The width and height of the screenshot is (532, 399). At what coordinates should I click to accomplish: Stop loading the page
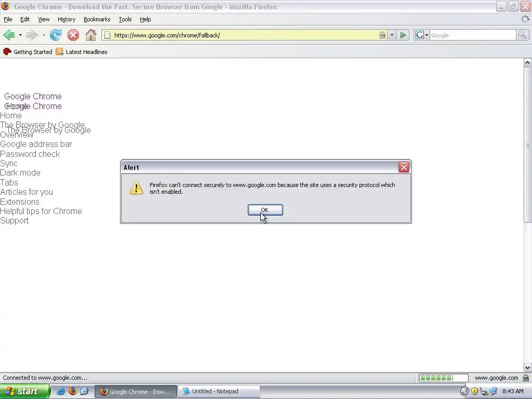tap(73, 35)
